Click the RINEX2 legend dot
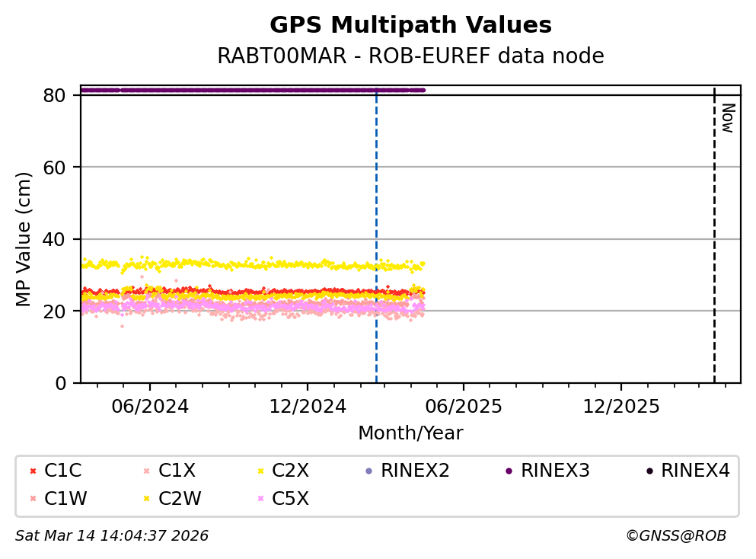The image size is (756, 559). point(368,471)
